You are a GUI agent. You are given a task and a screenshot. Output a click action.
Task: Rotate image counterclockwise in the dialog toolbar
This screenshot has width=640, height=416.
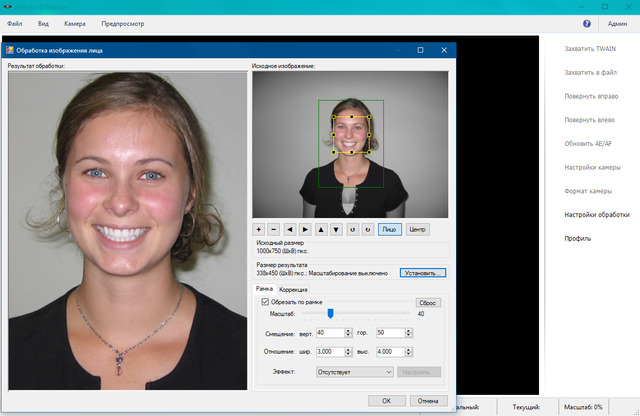point(353,229)
